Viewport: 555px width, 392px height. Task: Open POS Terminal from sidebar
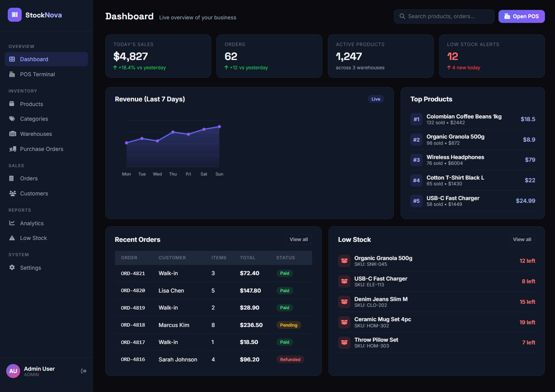(46, 74)
